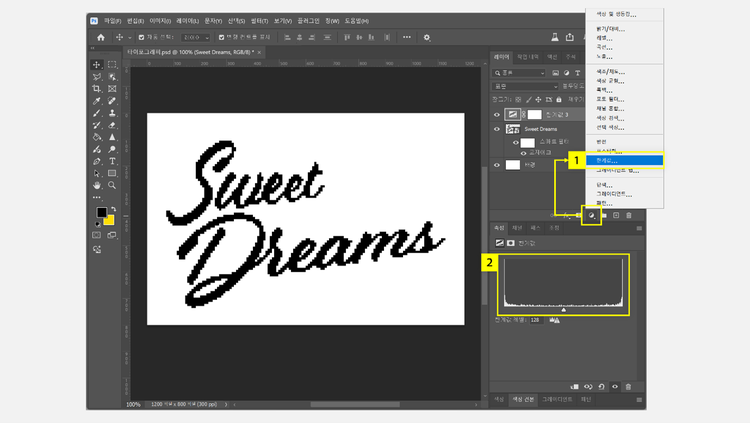Select the Type tool (T)
The image size is (750, 423).
pos(112,161)
